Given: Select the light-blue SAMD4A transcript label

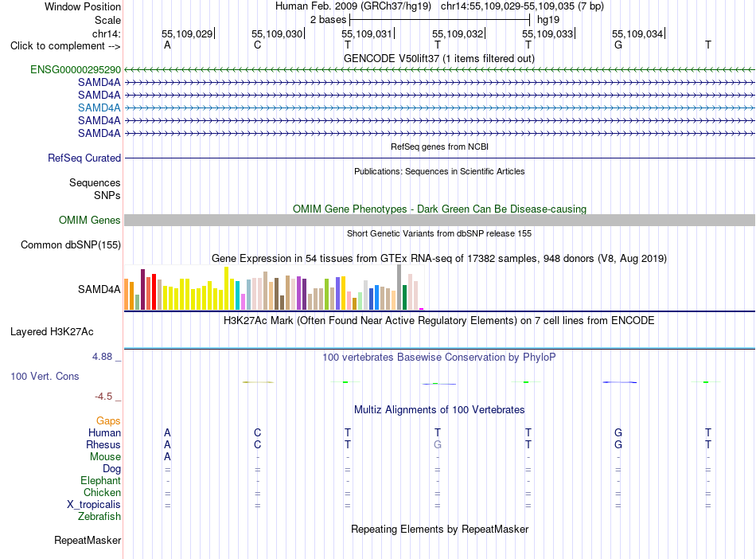Looking at the screenshot, I should 99,107.
